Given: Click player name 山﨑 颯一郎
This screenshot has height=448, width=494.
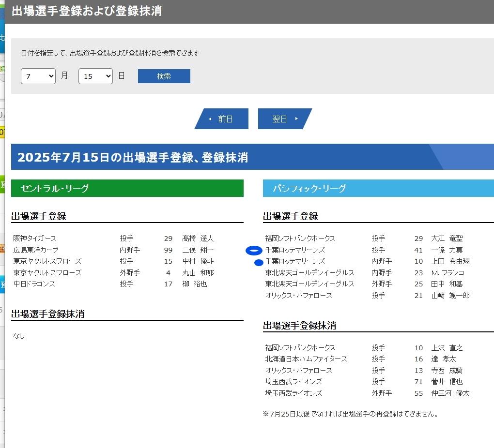Looking at the screenshot, I should [450, 296].
